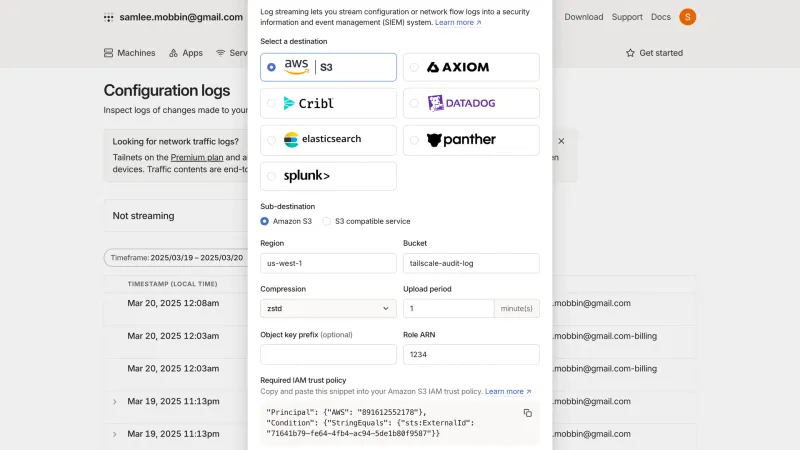This screenshot has height=450, width=800.
Task: Click the AWS S3 logo
Action: [308, 67]
